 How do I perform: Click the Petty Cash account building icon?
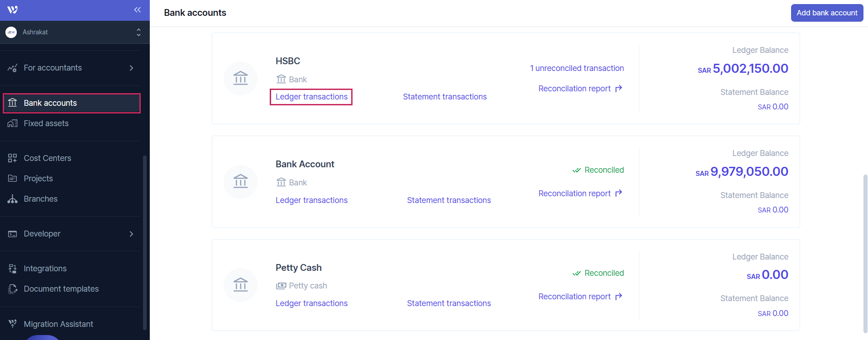[240, 285]
